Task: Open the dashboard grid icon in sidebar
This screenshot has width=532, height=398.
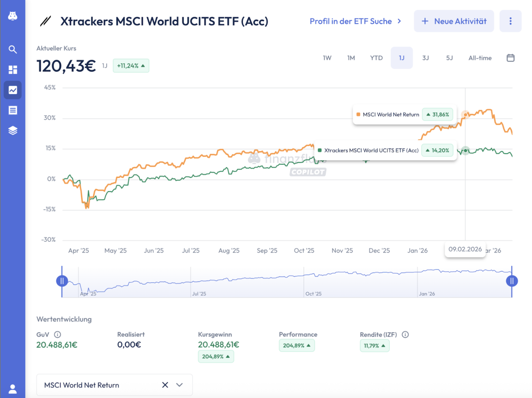Action: point(13,70)
